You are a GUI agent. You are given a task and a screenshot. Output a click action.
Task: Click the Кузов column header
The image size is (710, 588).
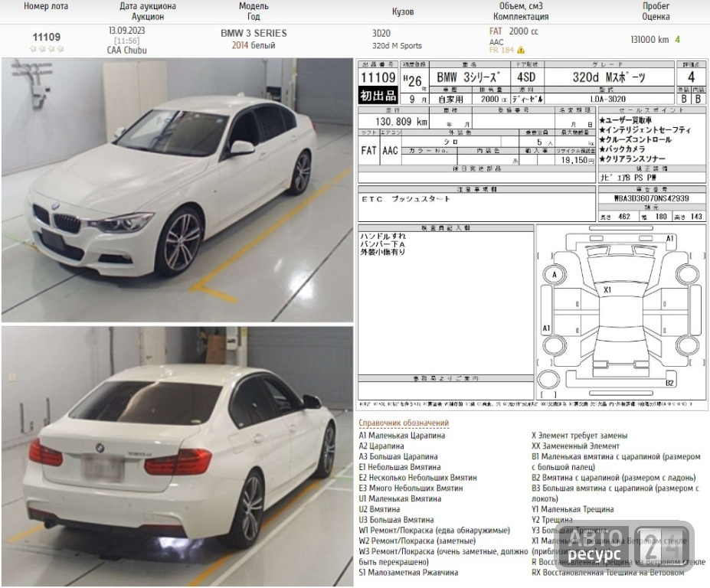(403, 11)
